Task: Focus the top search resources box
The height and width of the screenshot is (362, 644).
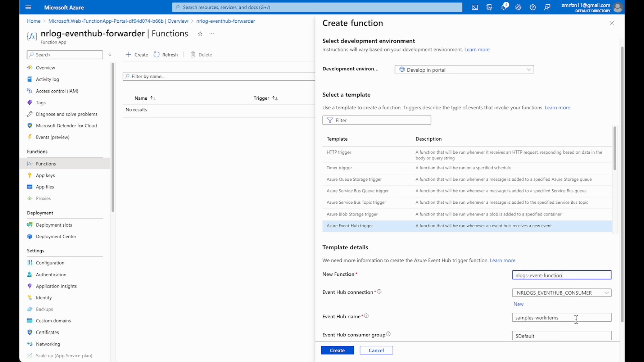Action: pyautogui.click(x=317, y=7)
